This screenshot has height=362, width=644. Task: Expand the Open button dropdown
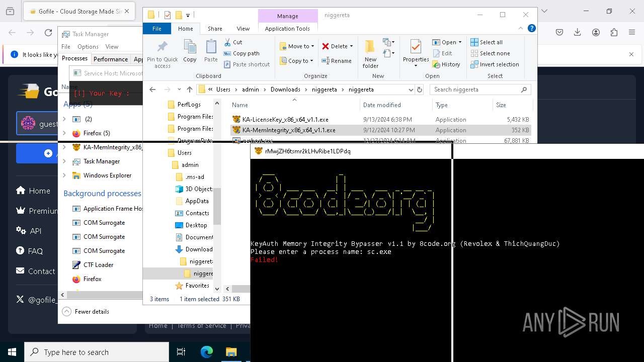coord(460,42)
